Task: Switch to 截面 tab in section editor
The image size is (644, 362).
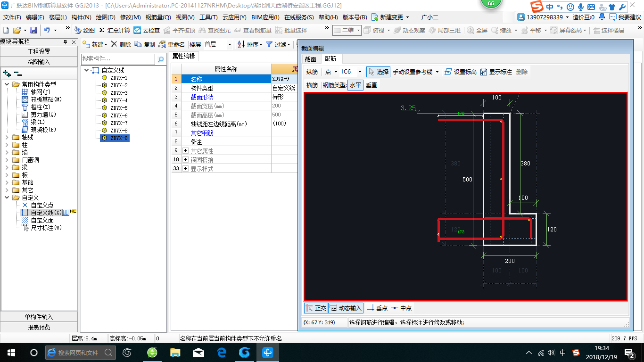Action: [x=311, y=59]
